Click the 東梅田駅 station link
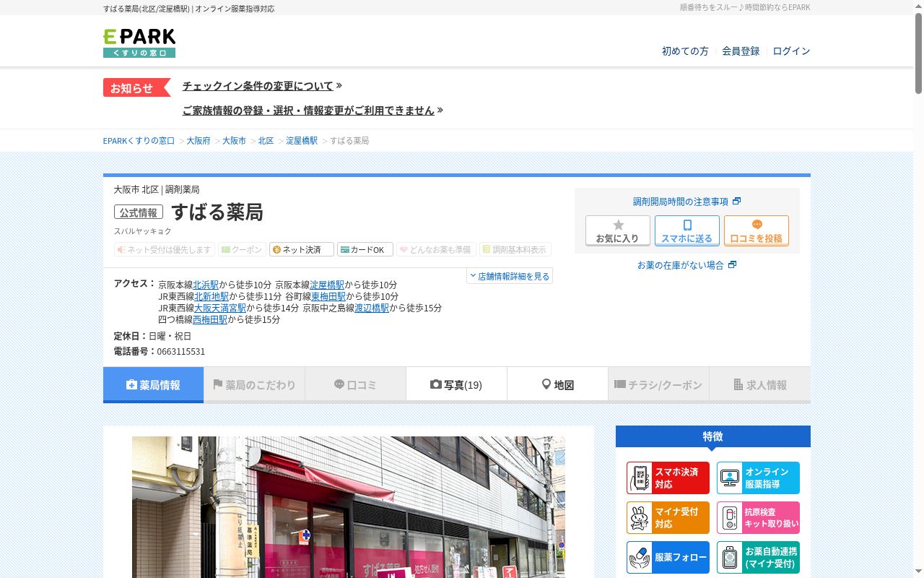The width and height of the screenshot is (924, 578). click(328, 296)
